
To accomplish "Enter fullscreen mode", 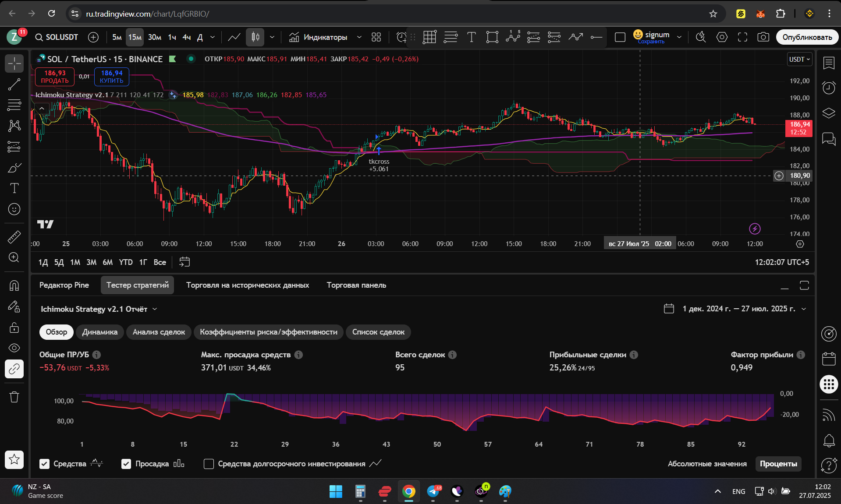I will click(742, 37).
